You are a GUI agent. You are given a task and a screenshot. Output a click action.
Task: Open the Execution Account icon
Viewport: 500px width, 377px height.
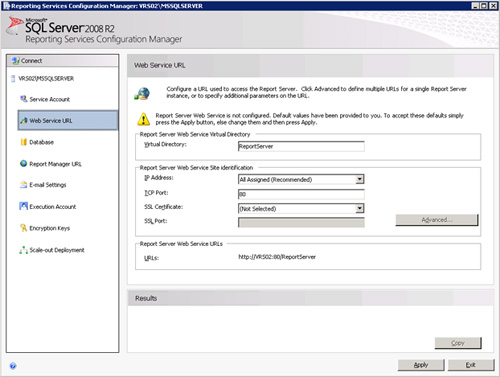(x=23, y=206)
